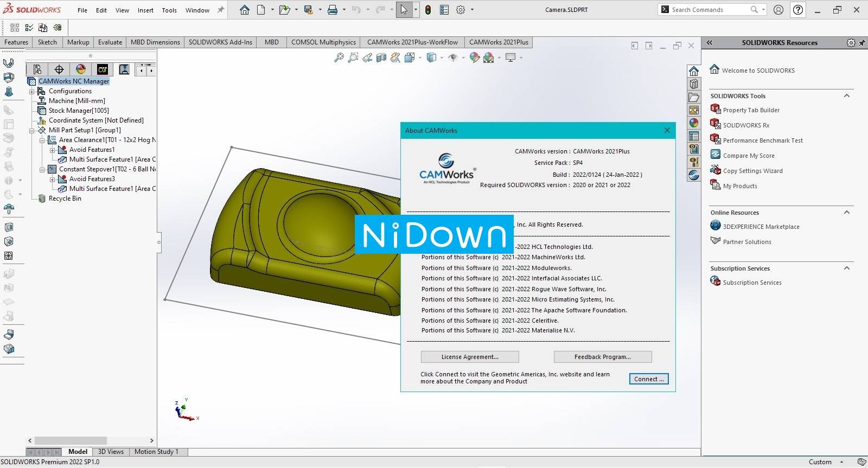Collapse the SOLIDWORKS Tools section
Screen dimensions: 868x468
tap(846, 96)
